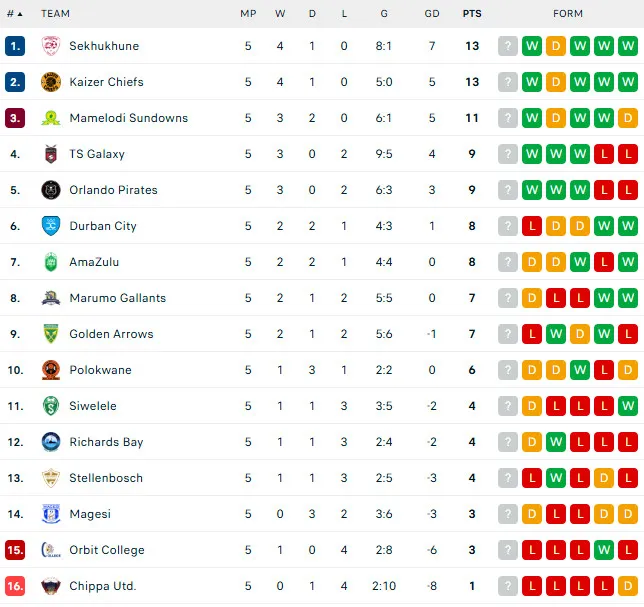The width and height of the screenshot is (644, 607).
Task: Click the AmaZulu green badge icon
Action: (x=51, y=262)
